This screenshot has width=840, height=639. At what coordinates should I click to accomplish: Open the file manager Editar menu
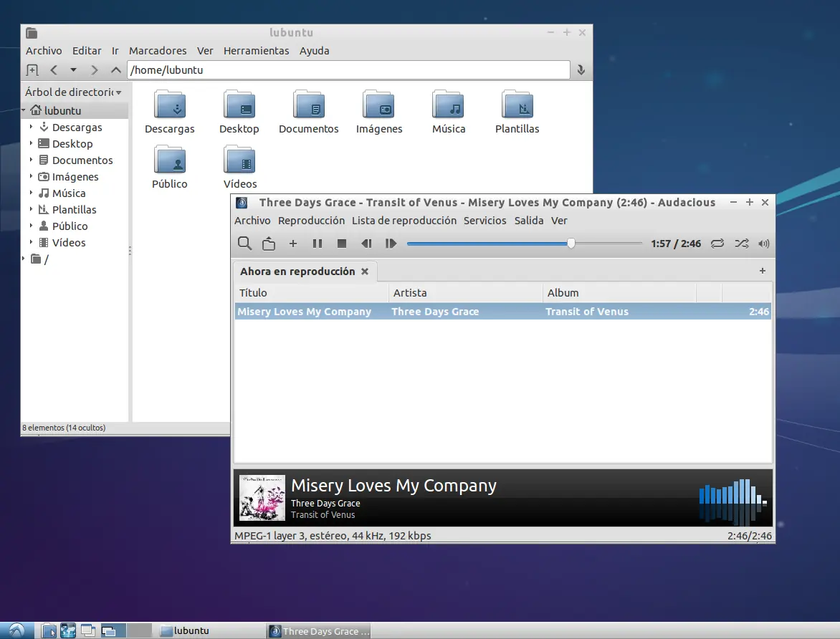pyautogui.click(x=87, y=51)
